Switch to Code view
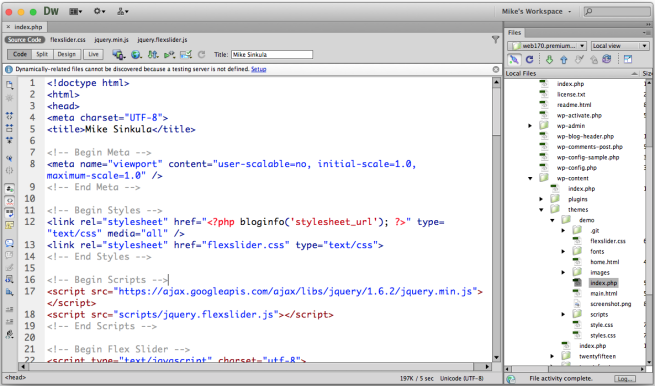Screen dimensions: 655x386 click(20, 54)
